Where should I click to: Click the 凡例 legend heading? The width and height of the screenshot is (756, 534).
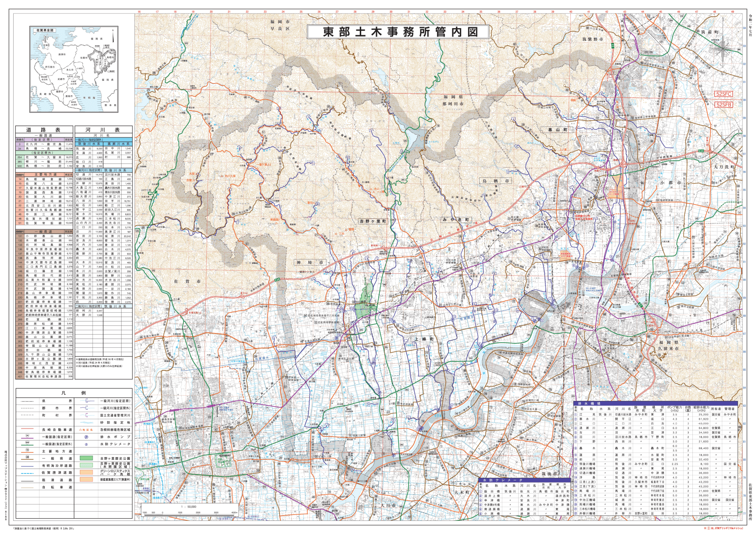(x=74, y=393)
